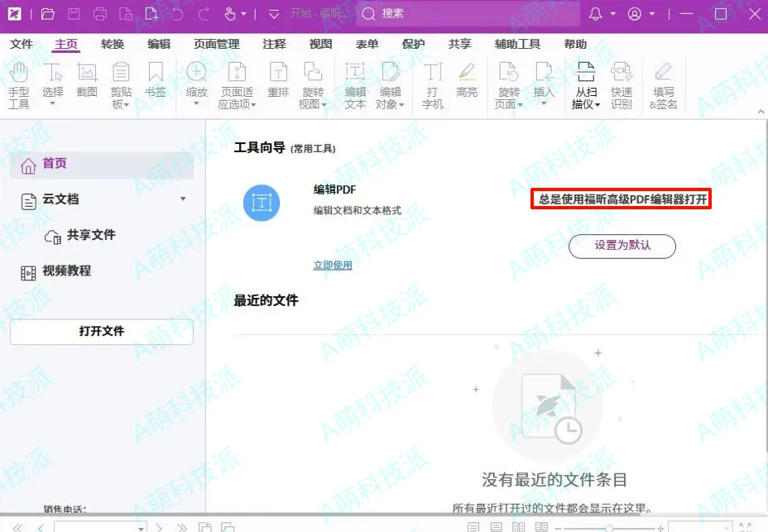This screenshot has height=532, width=768.
Task: Click the Print icon in the quick access bar
Action: pos(100,14)
